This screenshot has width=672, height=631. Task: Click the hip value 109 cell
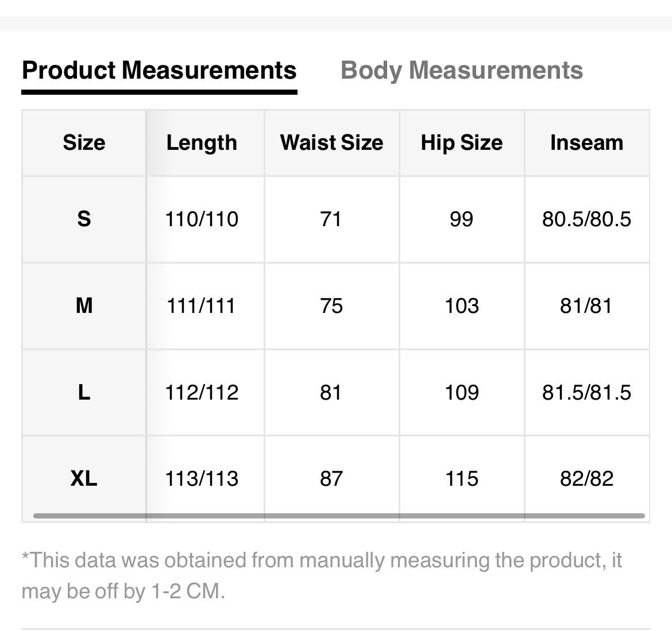pos(461,392)
